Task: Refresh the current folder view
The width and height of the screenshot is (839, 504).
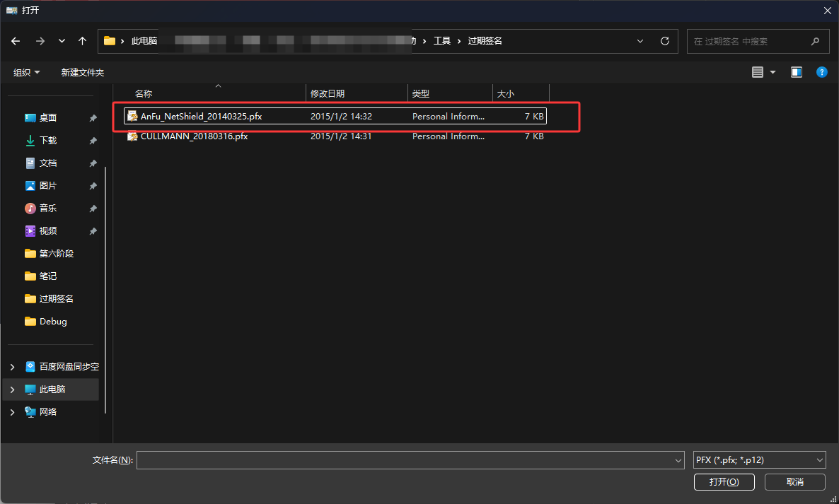Action: click(x=664, y=41)
